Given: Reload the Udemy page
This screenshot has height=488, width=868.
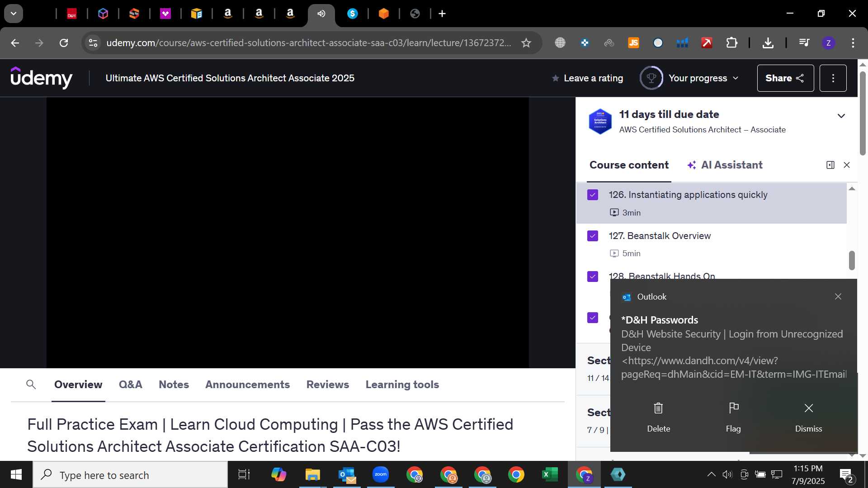Looking at the screenshot, I should click(64, 43).
